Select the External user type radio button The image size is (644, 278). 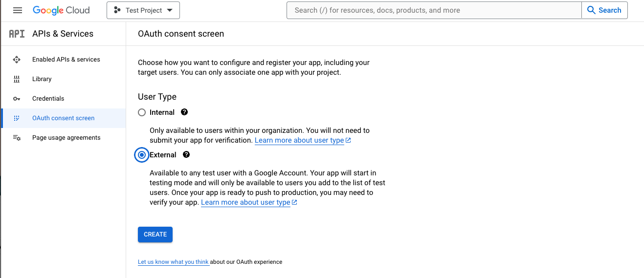142,155
